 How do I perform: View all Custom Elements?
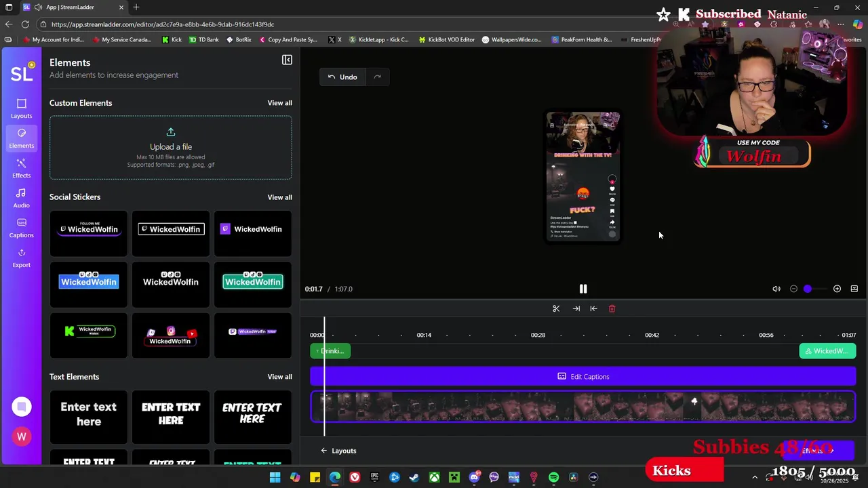click(x=279, y=103)
